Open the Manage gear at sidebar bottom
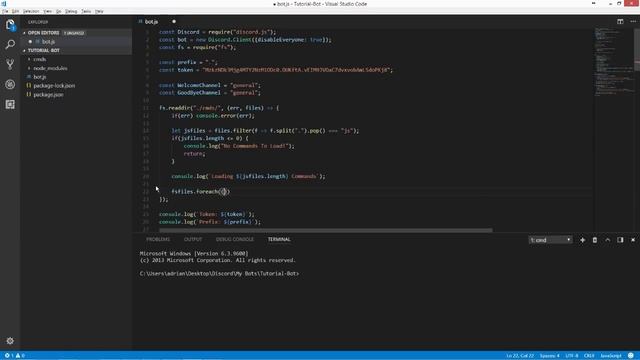This screenshot has height=360, width=640. [10, 340]
